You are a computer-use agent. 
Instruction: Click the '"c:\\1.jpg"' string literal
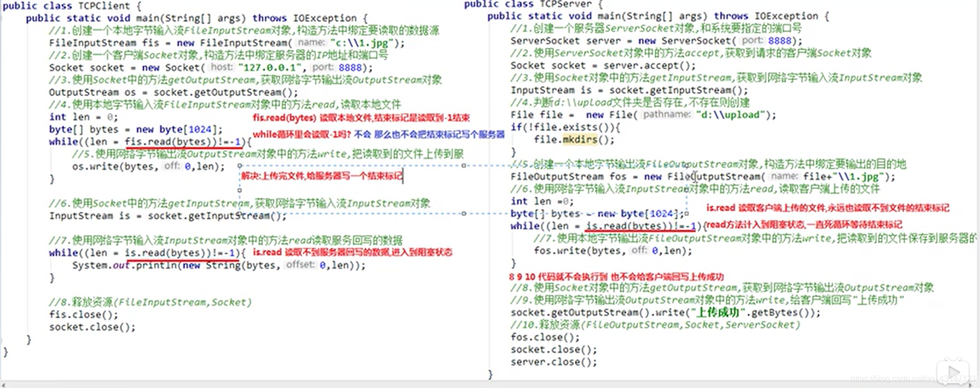pyautogui.click(x=362, y=43)
